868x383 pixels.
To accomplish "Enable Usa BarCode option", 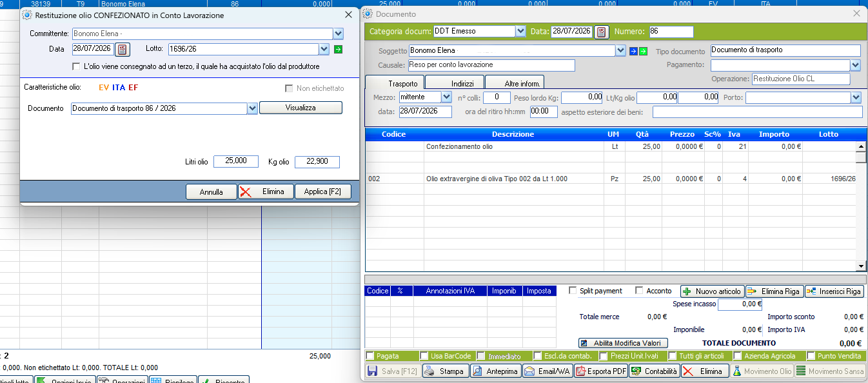I will pos(424,356).
